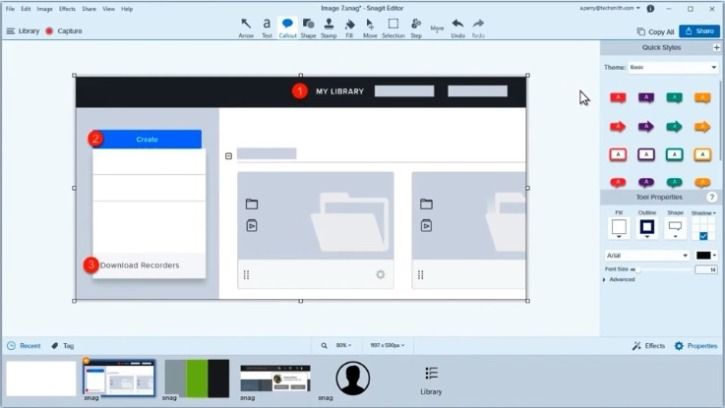Pick the teal arrow callout quick style

674,126
